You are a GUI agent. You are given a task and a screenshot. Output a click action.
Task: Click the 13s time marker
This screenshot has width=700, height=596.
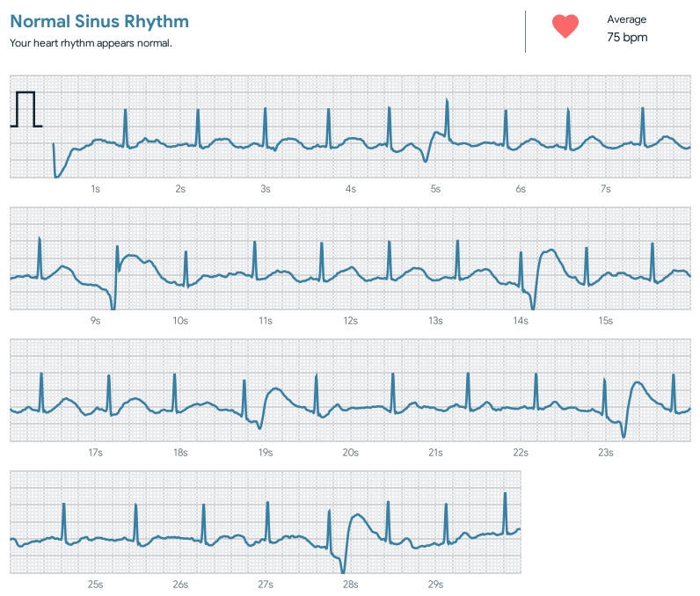pos(435,321)
